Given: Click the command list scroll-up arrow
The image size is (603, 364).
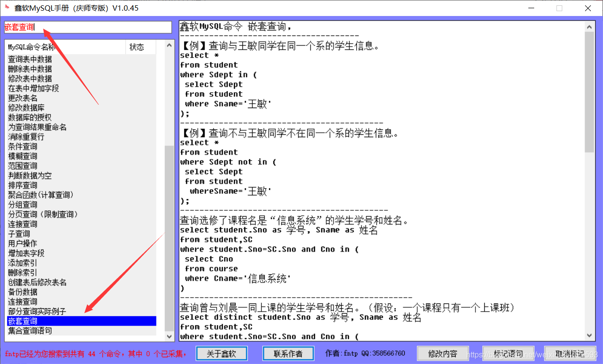Looking at the screenshot, I should click(169, 45).
